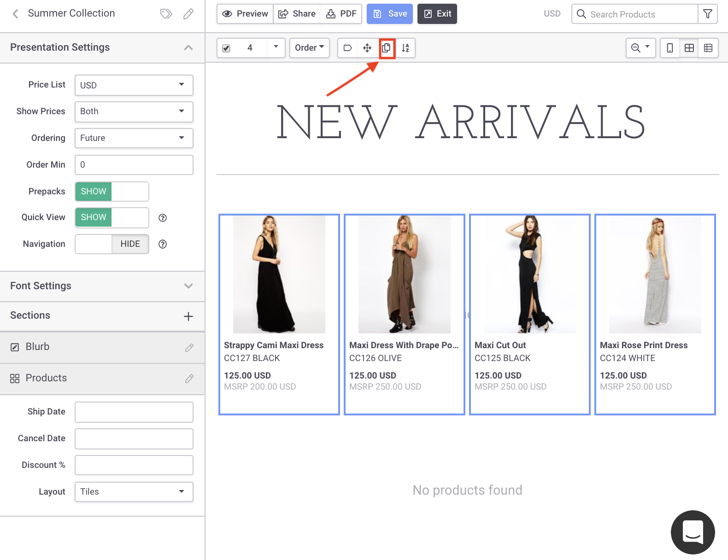Save the presentation
Viewport: 728px width, 560px height.
390,14
